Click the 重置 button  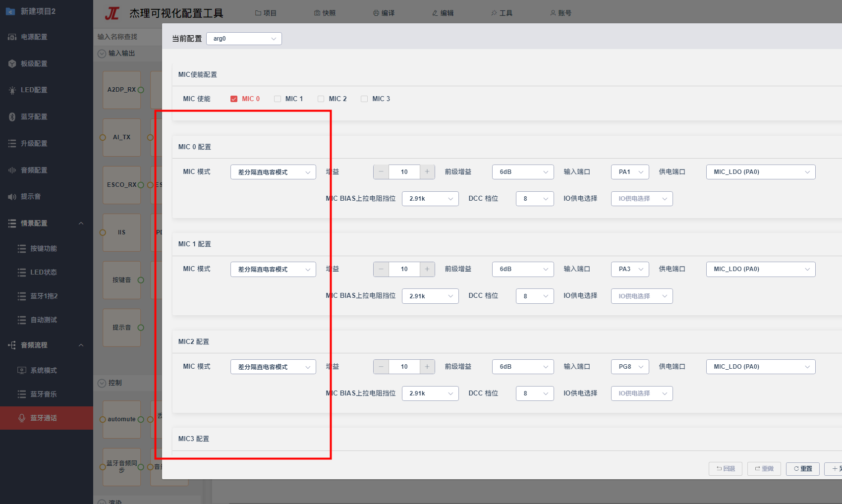pyautogui.click(x=803, y=469)
